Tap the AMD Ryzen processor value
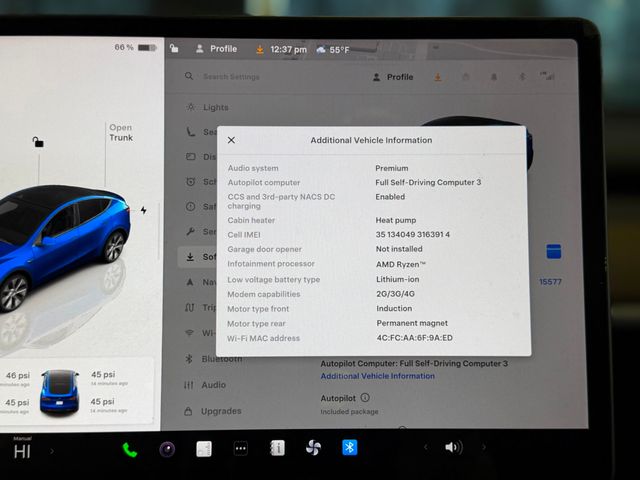Image resolution: width=640 pixels, height=480 pixels. pyautogui.click(x=400, y=264)
